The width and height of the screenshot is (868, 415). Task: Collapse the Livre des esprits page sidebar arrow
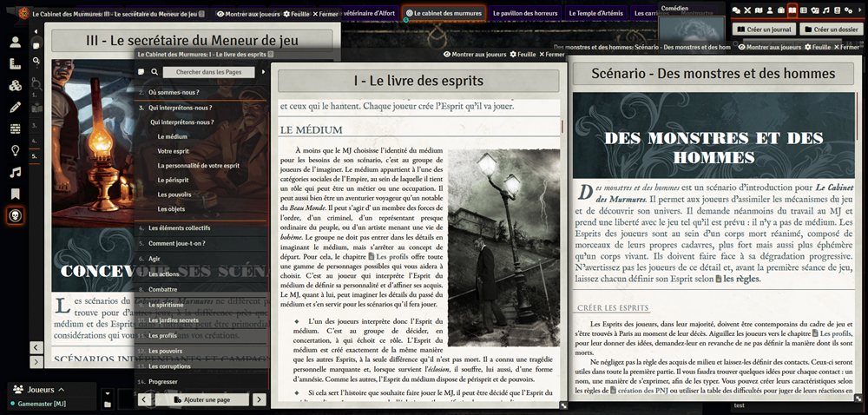[264, 72]
